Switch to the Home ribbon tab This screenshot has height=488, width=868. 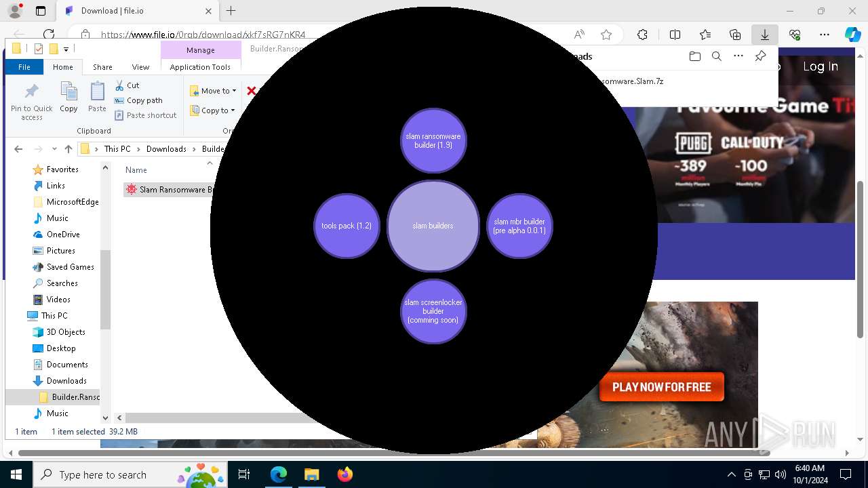click(x=63, y=67)
